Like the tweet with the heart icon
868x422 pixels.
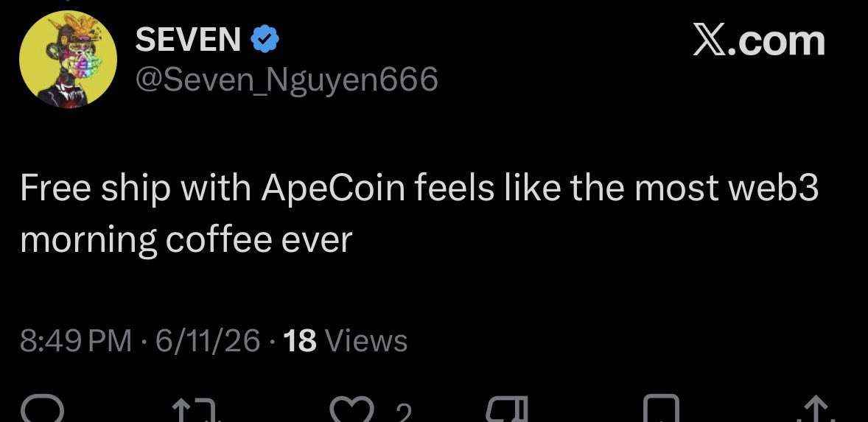click(352, 410)
